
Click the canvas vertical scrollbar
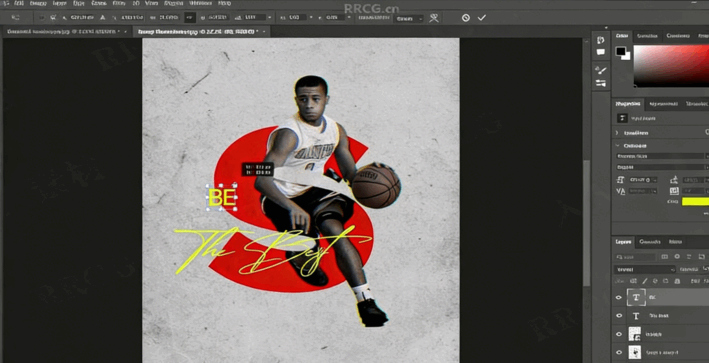click(586, 223)
